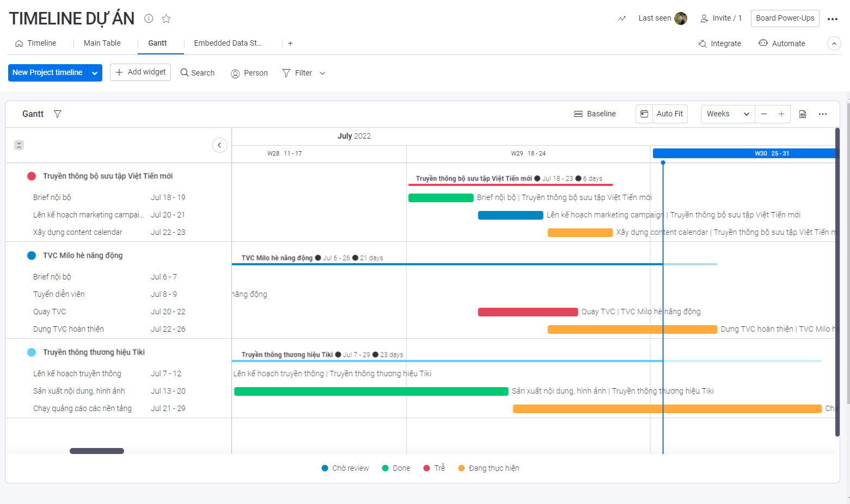850x504 pixels.
Task: Open the board Search
Action: click(x=197, y=72)
